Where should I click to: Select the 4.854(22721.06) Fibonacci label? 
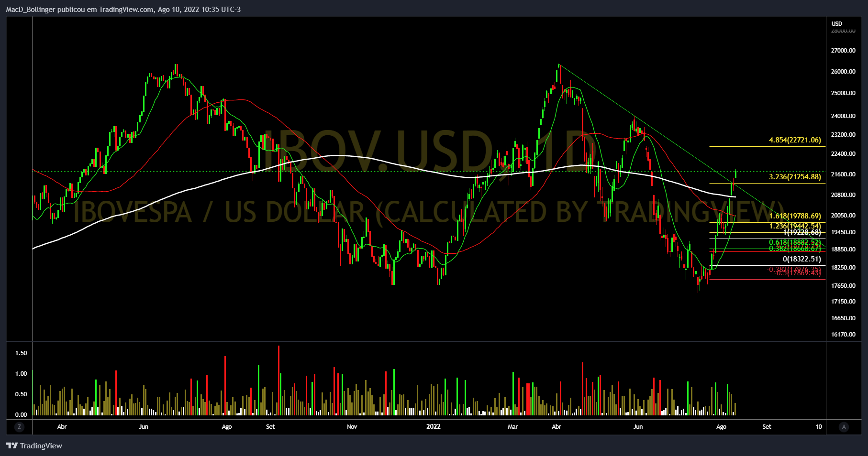click(x=795, y=140)
